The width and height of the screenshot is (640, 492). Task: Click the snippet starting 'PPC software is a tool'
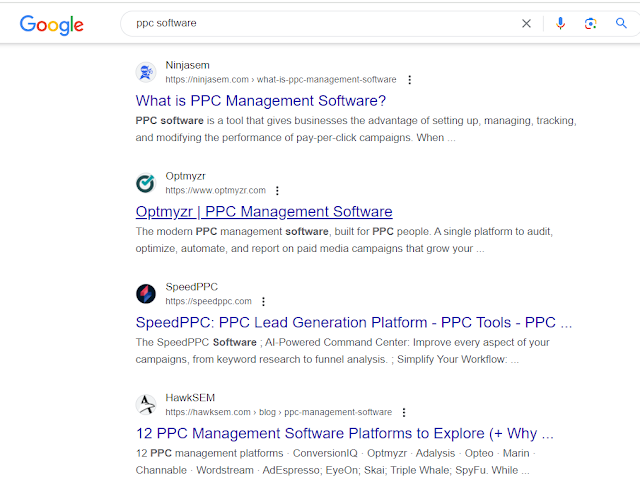click(356, 129)
